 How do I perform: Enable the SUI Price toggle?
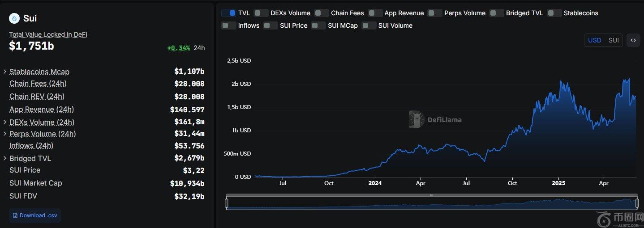[270, 25]
